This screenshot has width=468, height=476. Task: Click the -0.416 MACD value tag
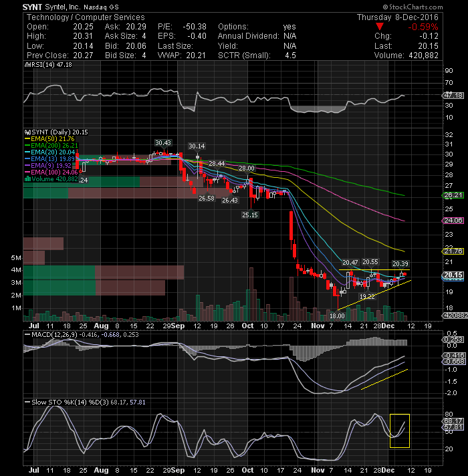tap(454, 356)
